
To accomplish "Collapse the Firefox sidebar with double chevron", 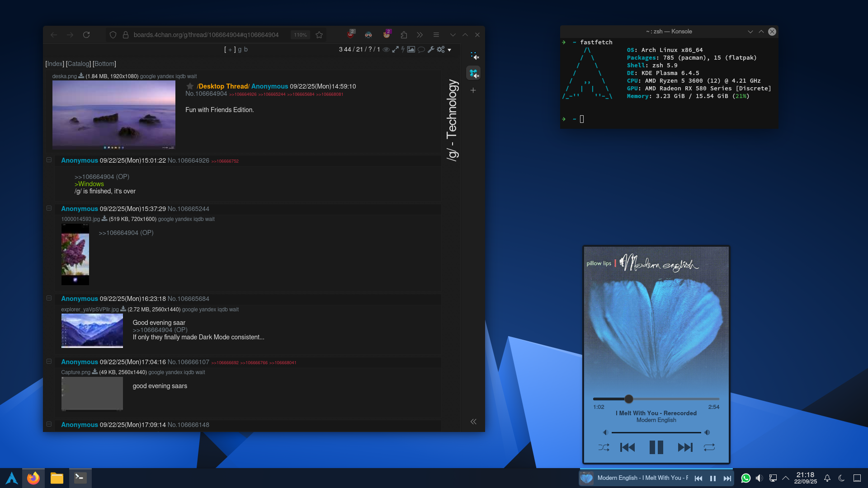I will pos(473,422).
